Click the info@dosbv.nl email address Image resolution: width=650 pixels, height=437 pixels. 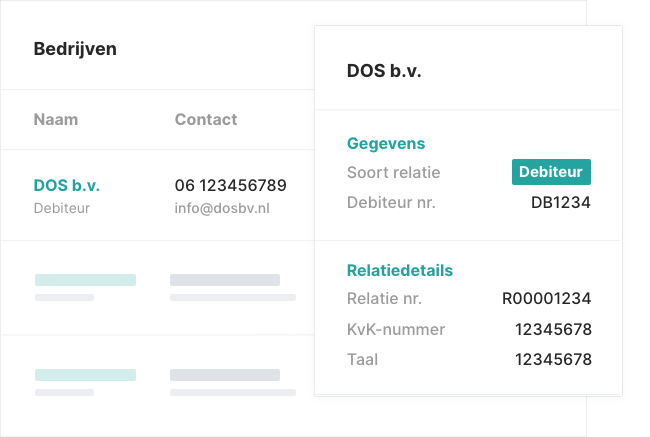coord(222,209)
